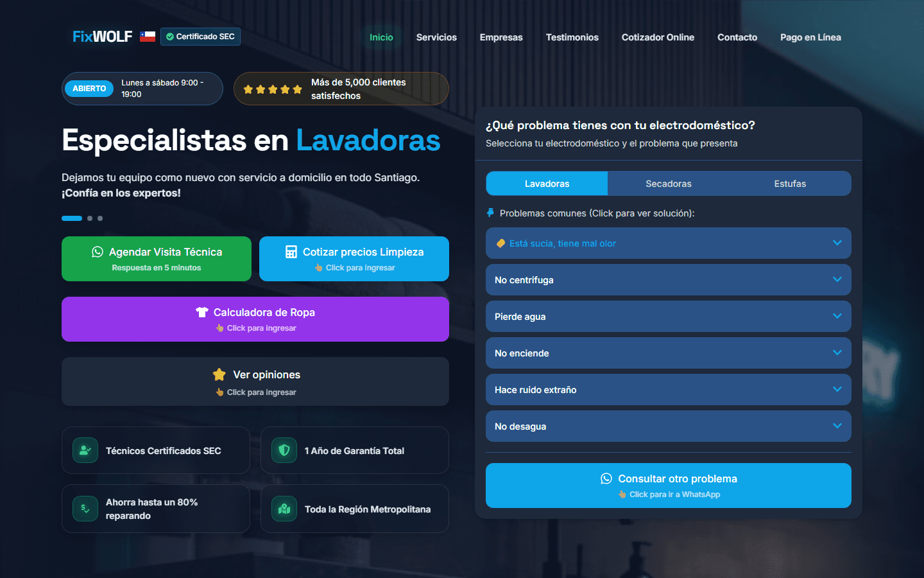924x578 pixels.
Task: Expand 'Está sucia, tiene mal olor' problem
Action: point(669,243)
